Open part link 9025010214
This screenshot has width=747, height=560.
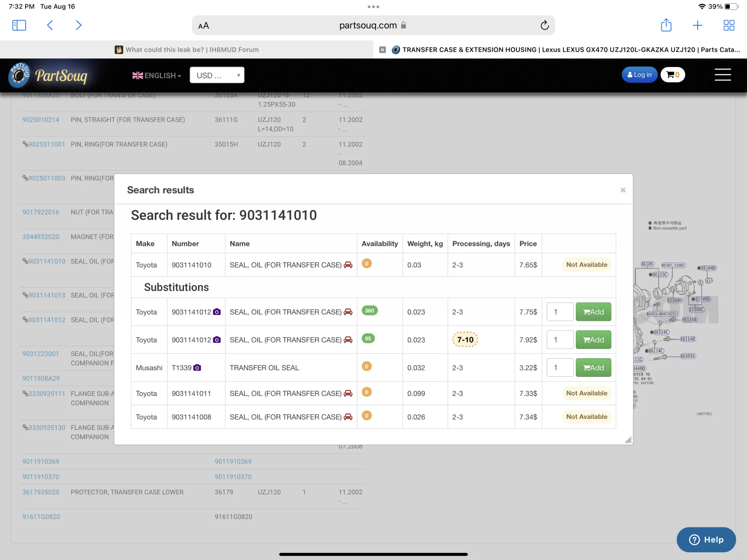(x=41, y=120)
